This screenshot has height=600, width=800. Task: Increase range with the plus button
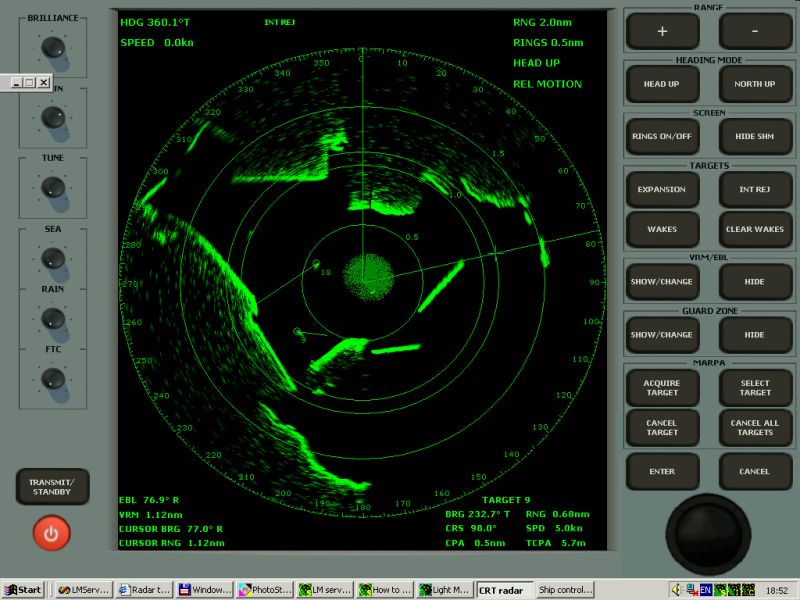click(x=662, y=31)
